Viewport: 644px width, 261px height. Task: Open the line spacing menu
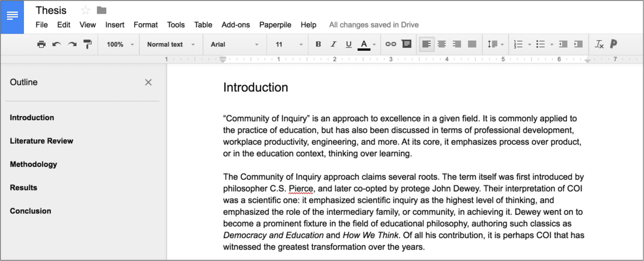pyautogui.click(x=495, y=45)
